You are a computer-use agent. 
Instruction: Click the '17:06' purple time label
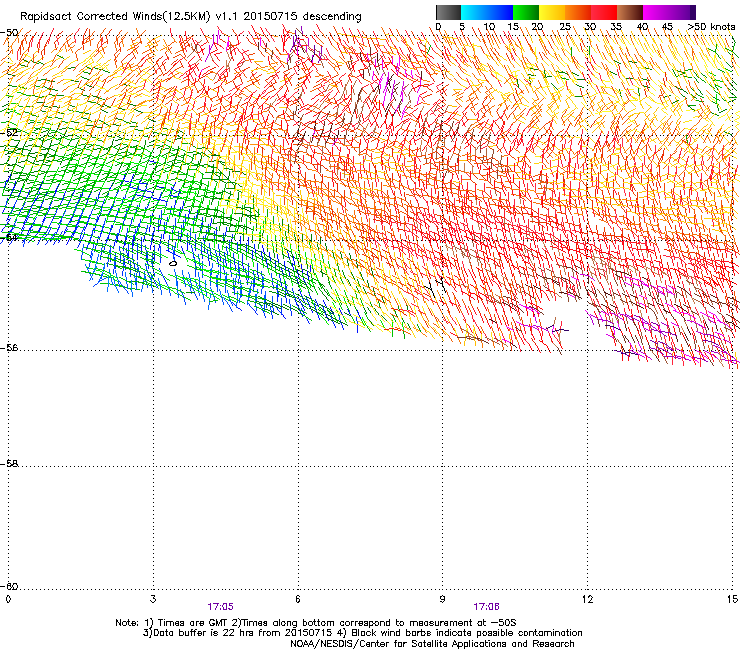[487, 607]
